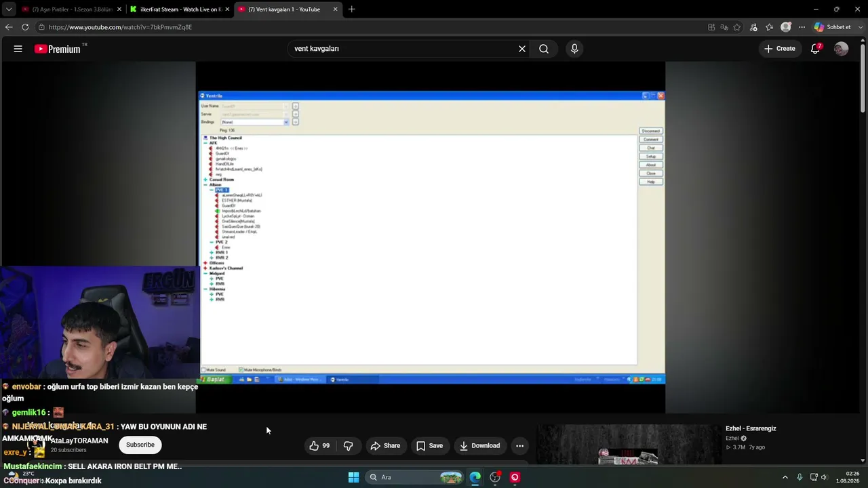868x488 pixels.
Task: Click the search box containing vent kavgaları
Action: tap(403, 49)
